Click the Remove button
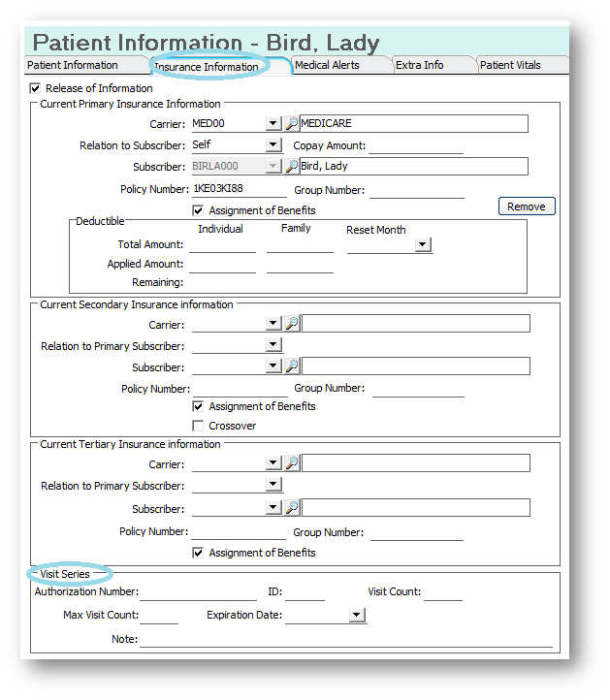 click(x=527, y=207)
